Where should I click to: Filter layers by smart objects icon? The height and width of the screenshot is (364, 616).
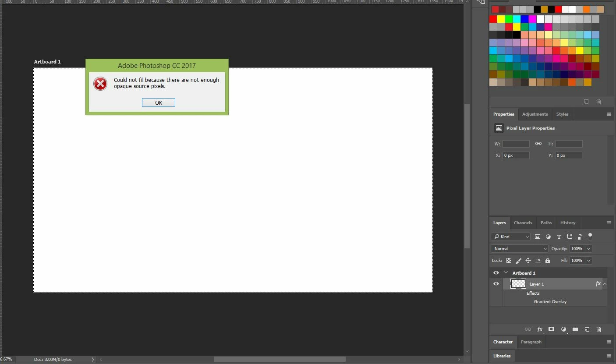pos(580,237)
